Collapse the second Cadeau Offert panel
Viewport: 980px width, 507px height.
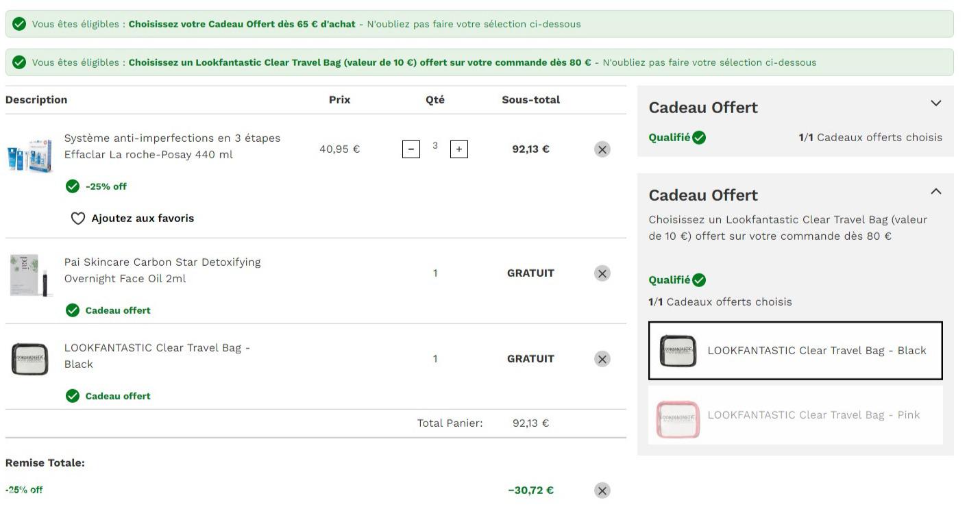(x=935, y=192)
